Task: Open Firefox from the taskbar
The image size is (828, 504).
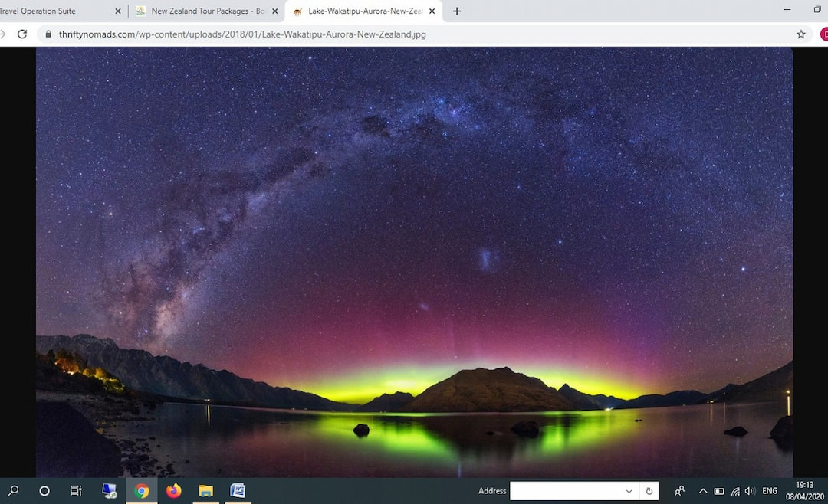Action: [x=173, y=491]
